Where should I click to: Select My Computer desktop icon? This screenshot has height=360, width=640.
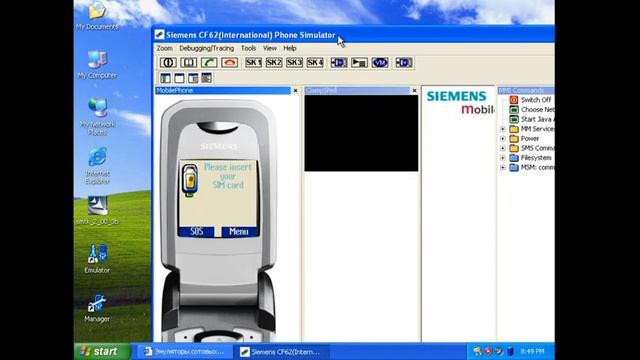point(97,64)
